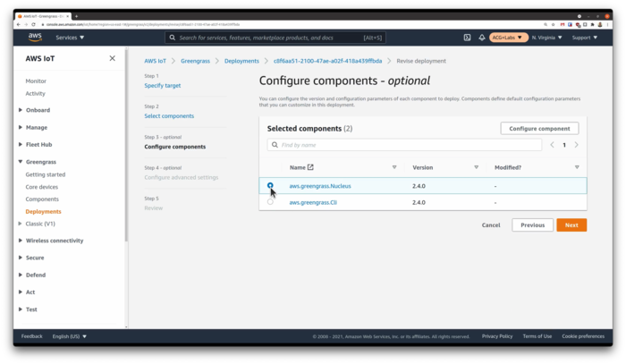626x364 pixels.
Task: Open aws.greengrass.Nucleus component link
Action: coord(320,186)
